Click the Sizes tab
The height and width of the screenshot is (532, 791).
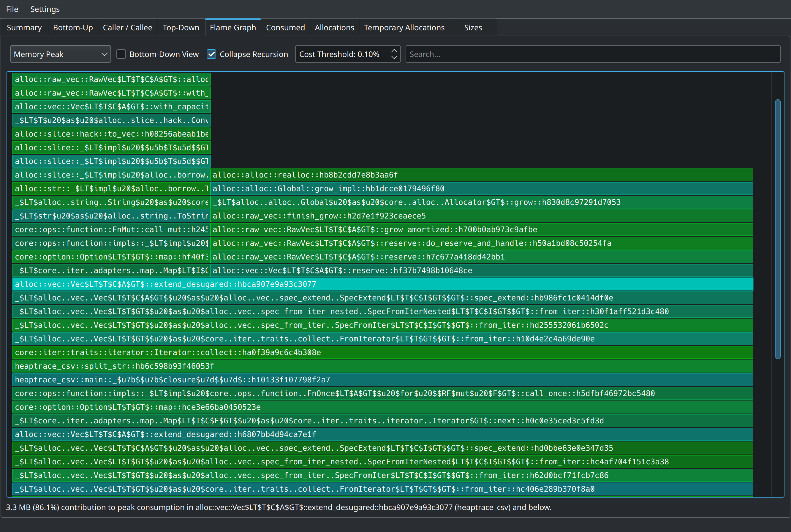pyautogui.click(x=472, y=27)
